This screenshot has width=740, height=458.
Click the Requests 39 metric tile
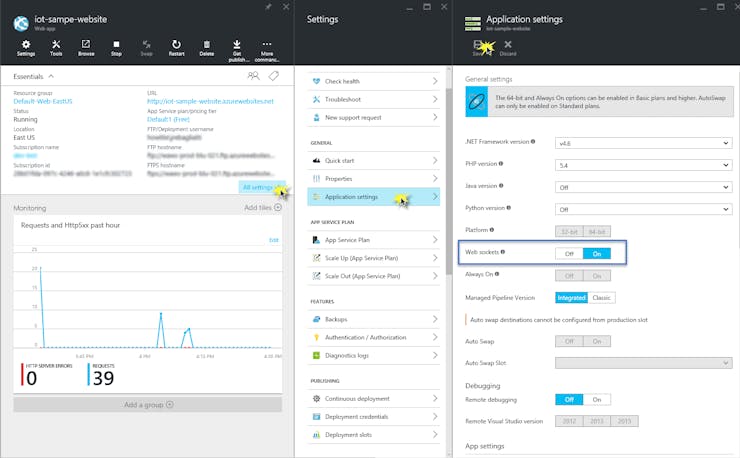click(x=101, y=375)
